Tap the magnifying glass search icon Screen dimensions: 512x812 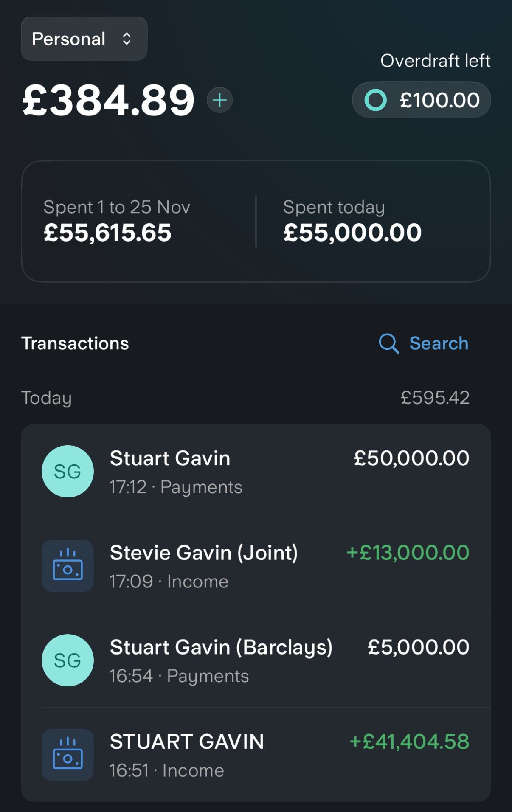[x=388, y=343]
